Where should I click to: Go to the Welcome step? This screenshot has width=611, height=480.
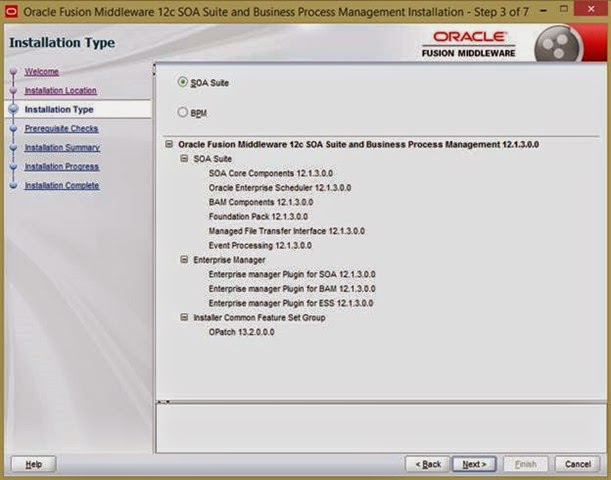coord(42,72)
